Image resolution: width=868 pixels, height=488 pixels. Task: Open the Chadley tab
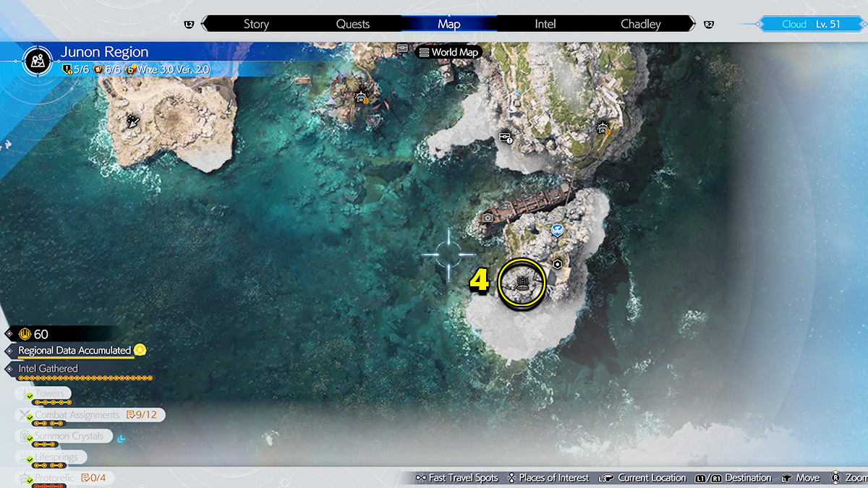point(640,24)
